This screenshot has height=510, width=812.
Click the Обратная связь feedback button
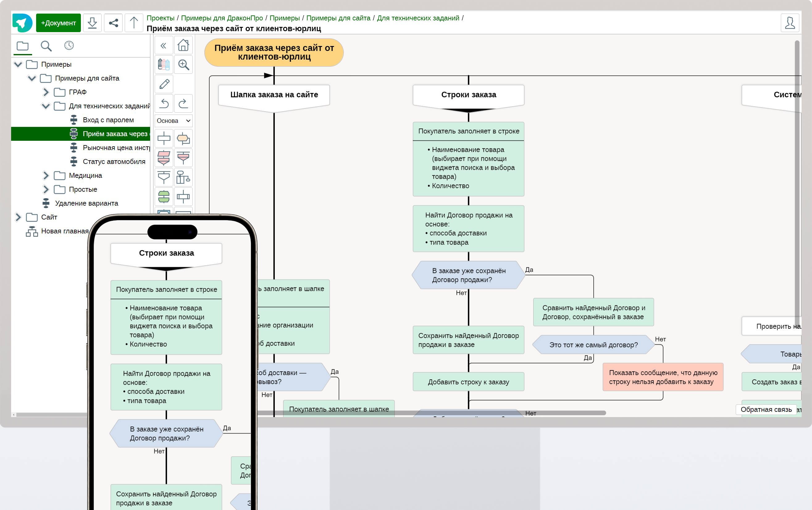pyautogui.click(x=766, y=409)
